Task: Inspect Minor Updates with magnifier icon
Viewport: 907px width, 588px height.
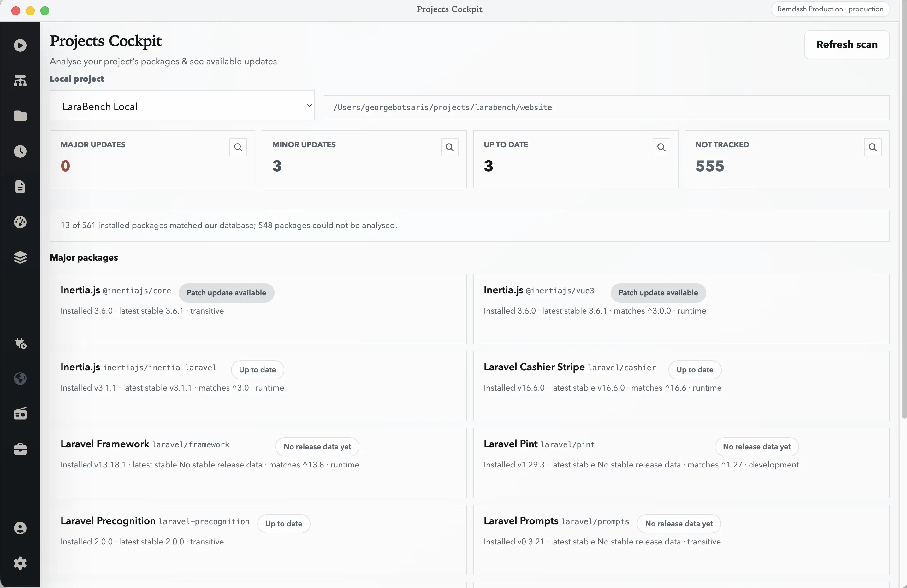Action: click(x=450, y=147)
